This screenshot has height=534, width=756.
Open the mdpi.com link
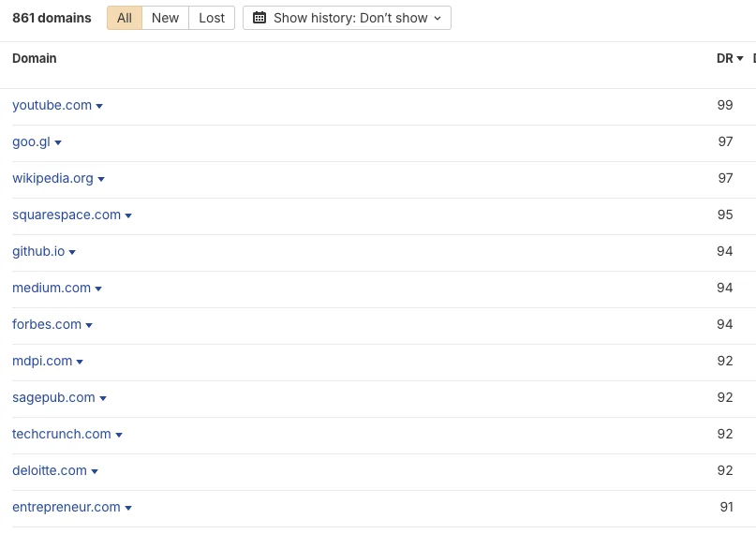point(42,361)
